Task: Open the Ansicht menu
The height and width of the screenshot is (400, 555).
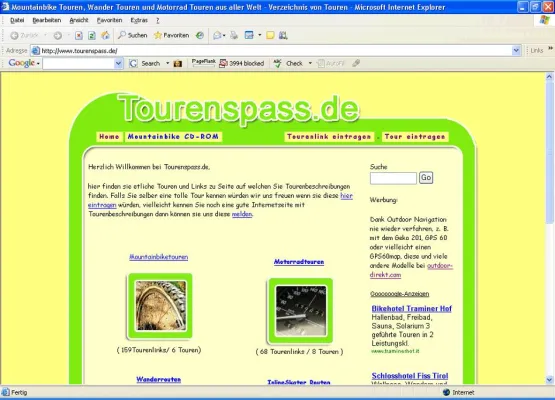Action: [79, 20]
